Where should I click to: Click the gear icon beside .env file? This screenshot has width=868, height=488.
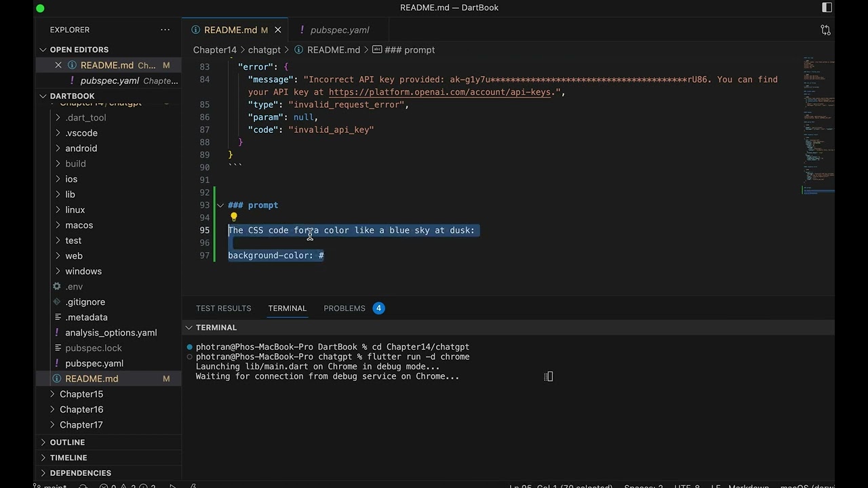[x=57, y=287]
